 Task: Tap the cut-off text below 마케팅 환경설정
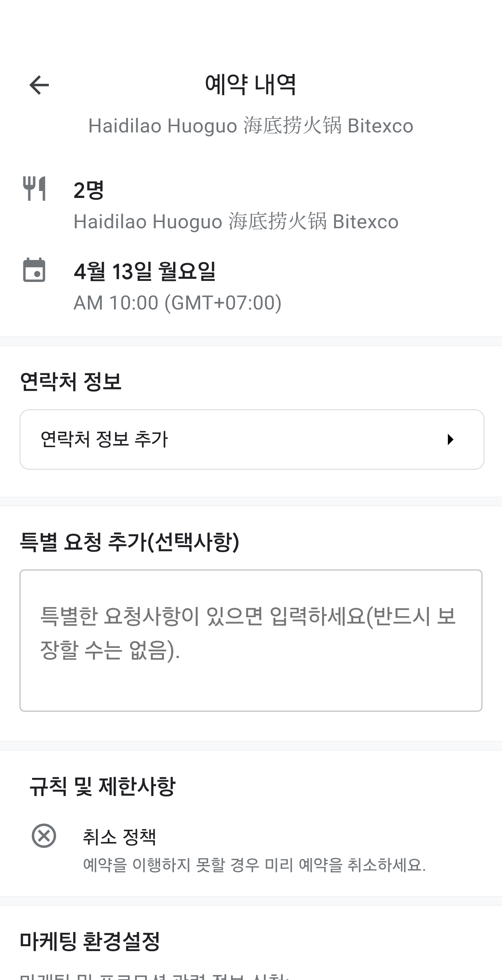coord(154,975)
